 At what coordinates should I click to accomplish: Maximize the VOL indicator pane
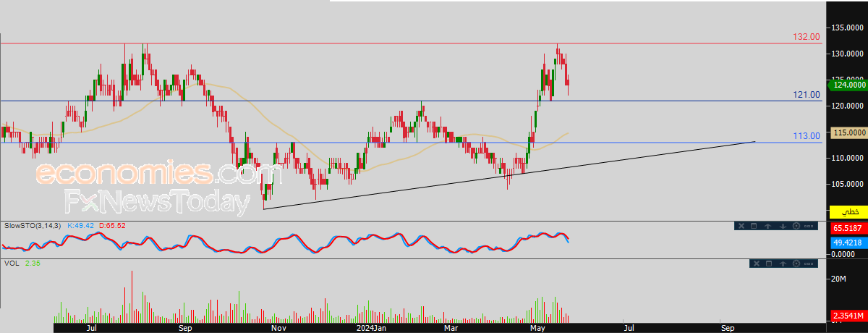pos(769,264)
